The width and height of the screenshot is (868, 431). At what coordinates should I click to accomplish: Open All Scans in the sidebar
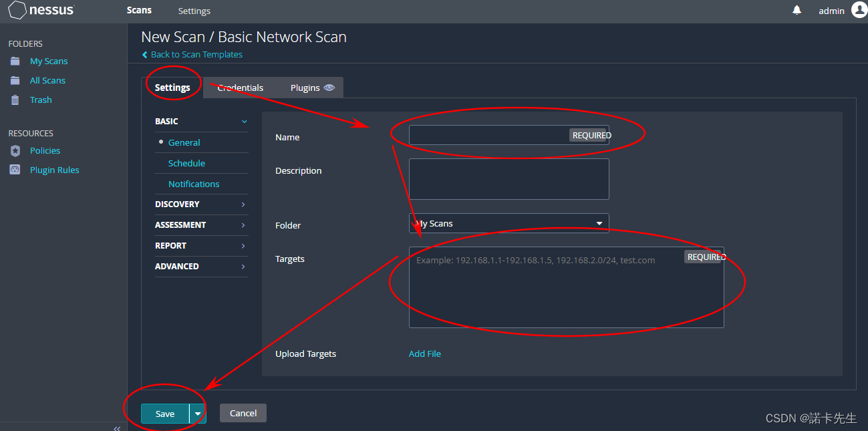coord(47,80)
